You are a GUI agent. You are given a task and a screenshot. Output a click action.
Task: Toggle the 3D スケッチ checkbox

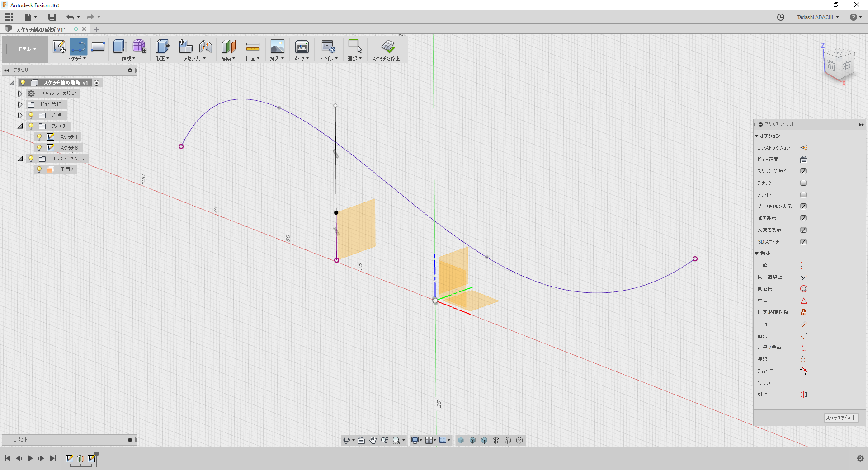(x=803, y=242)
